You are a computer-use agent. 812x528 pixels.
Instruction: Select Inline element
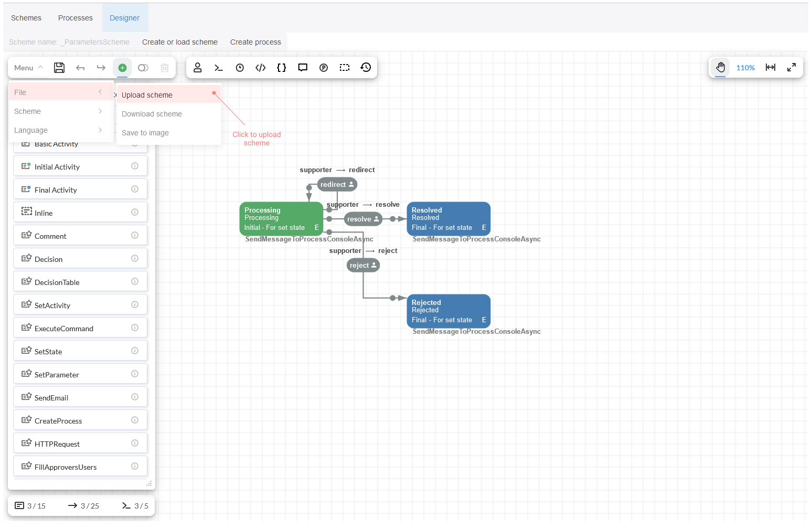80,213
